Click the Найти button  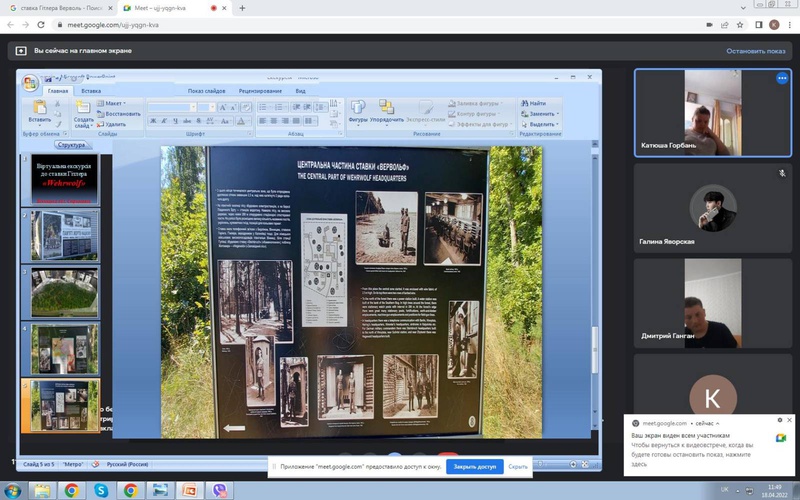coord(534,103)
